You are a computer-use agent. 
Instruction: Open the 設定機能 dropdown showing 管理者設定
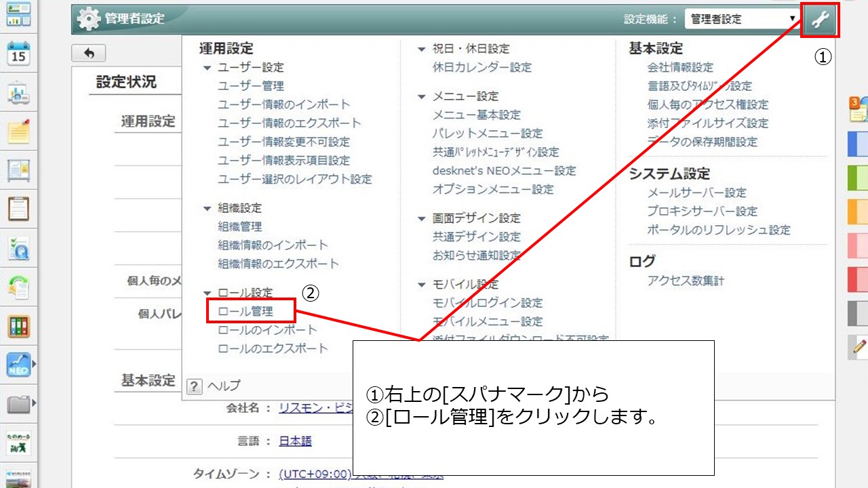(x=743, y=20)
